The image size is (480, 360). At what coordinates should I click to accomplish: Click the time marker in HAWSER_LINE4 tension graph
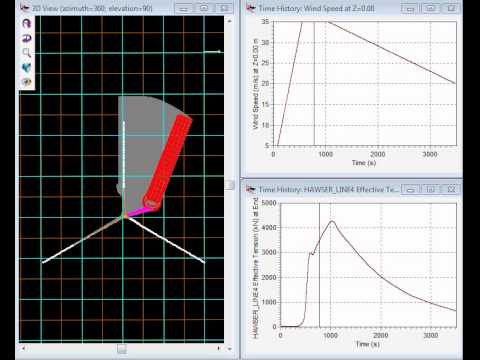pyautogui.click(x=319, y=265)
